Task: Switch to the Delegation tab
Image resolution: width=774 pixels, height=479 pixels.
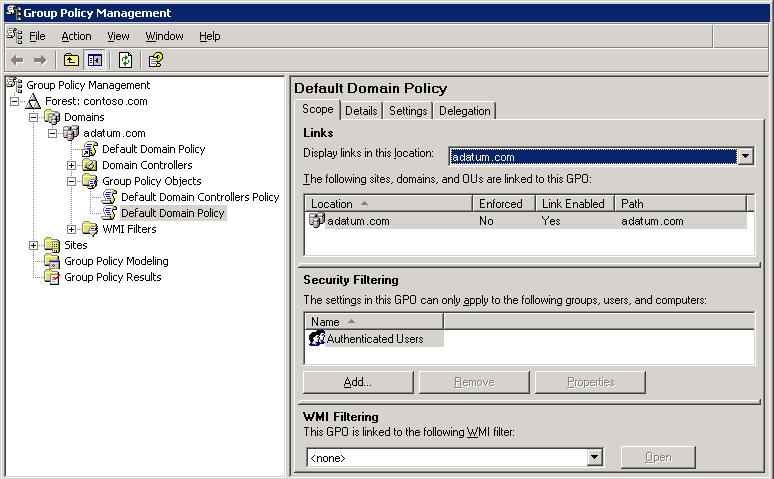Action: click(464, 111)
